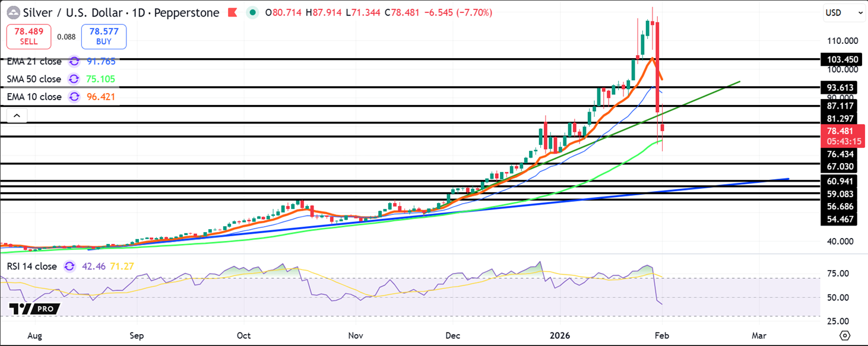
Task: Click the RSI 14 refresh icon
Action: (69, 266)
